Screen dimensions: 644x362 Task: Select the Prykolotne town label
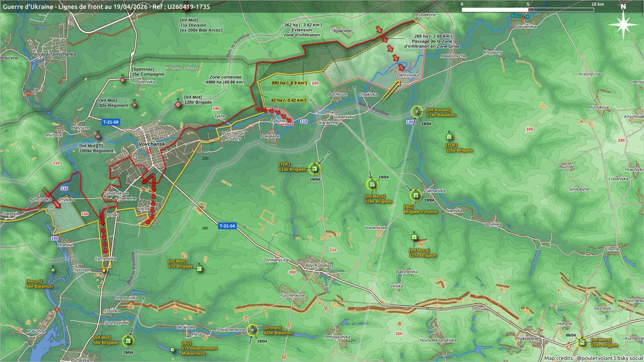(x=526, y=339)
